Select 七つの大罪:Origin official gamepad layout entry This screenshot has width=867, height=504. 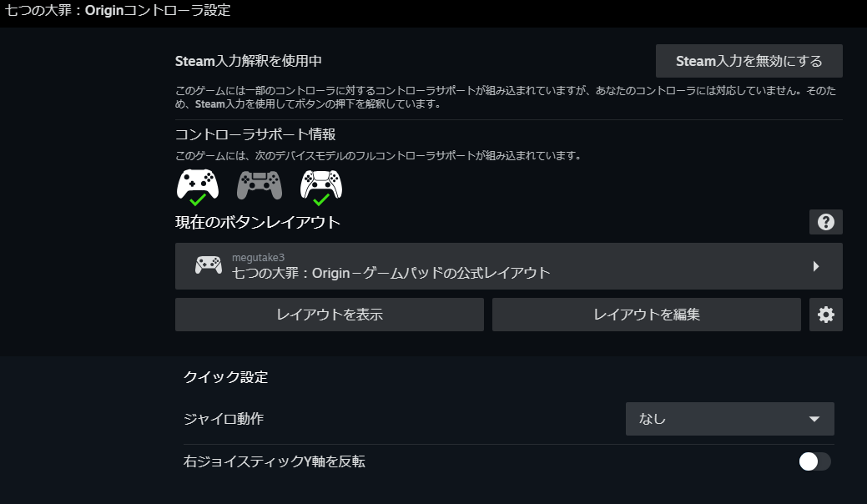[509, 266]
